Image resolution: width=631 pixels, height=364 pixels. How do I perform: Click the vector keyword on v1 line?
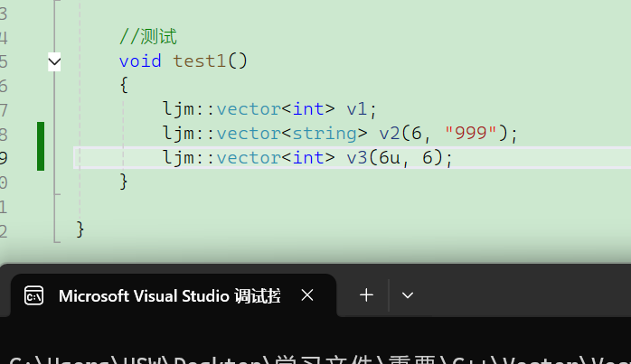click(x=249, y=109)
